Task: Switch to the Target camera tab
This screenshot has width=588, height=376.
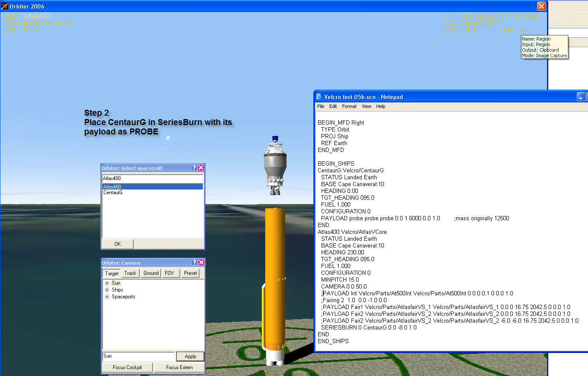Action: tap(112, 273)
